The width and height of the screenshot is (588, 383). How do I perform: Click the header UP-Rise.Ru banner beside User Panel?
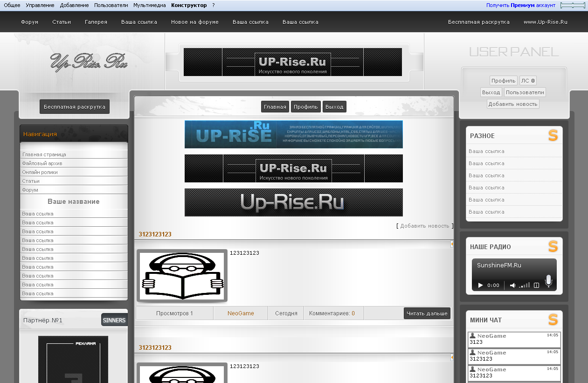tap(293, 62)
